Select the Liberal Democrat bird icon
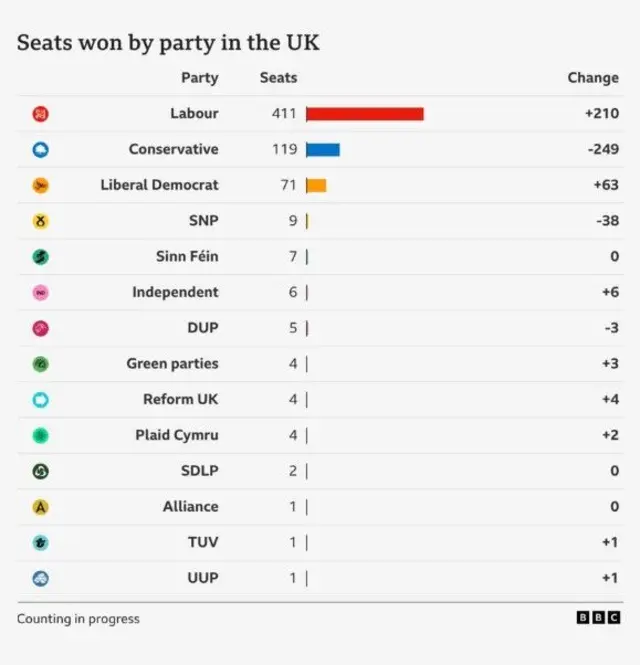 pyautogui.click(x=40, y=185)
